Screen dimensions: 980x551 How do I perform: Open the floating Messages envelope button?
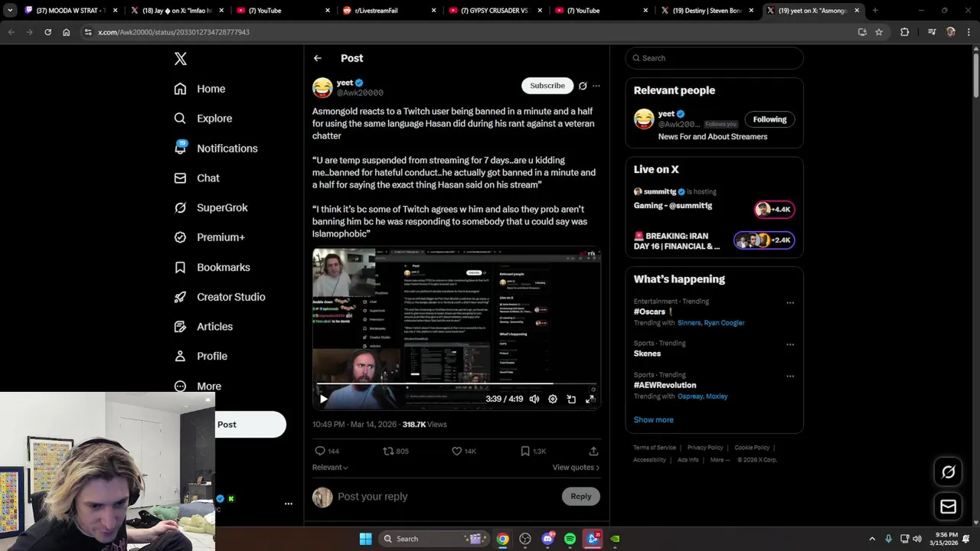point(948,507)
